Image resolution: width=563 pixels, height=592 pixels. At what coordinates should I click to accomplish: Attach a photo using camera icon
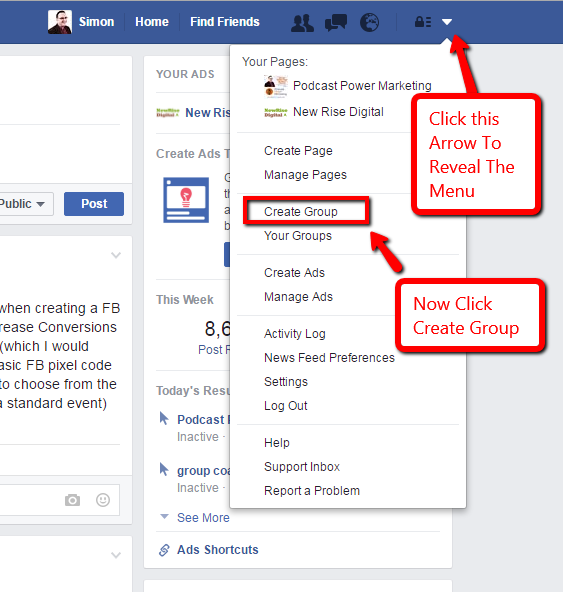pos(72,500)
